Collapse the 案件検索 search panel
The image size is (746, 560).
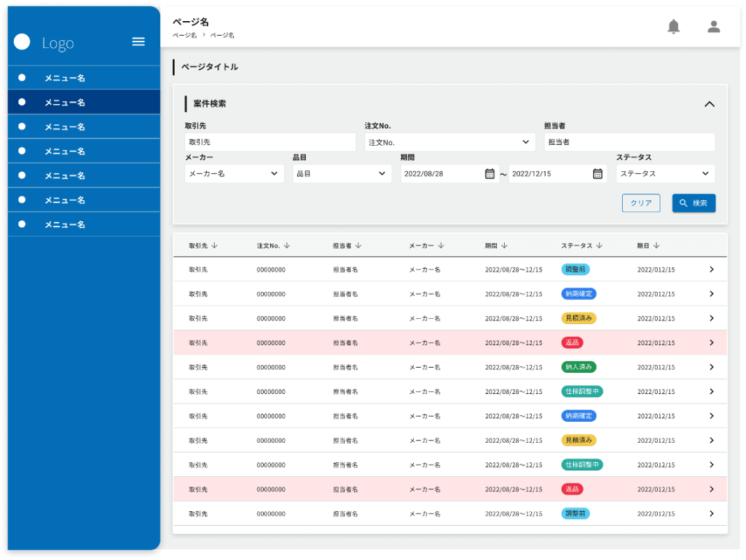pyautogui.click(x=710, y=104)
